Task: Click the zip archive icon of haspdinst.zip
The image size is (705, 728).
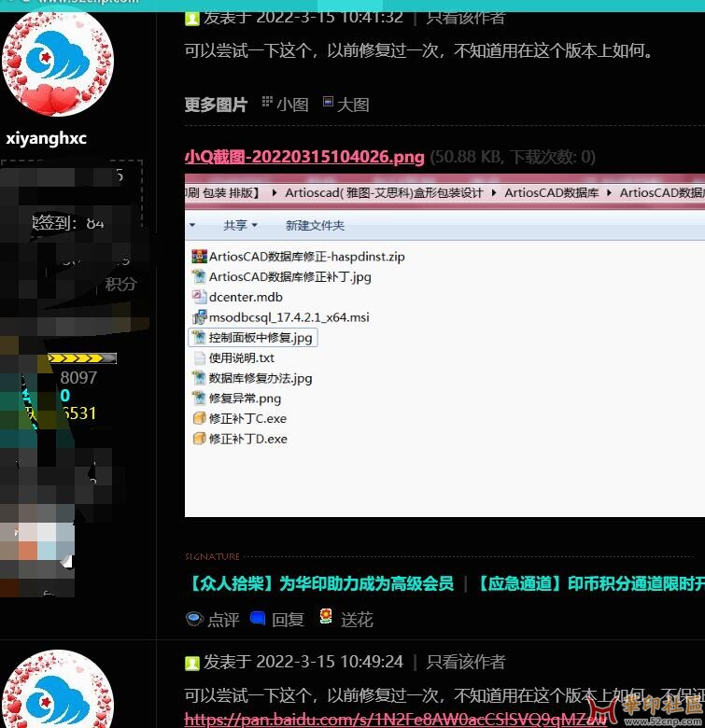Action: (199, 257)
